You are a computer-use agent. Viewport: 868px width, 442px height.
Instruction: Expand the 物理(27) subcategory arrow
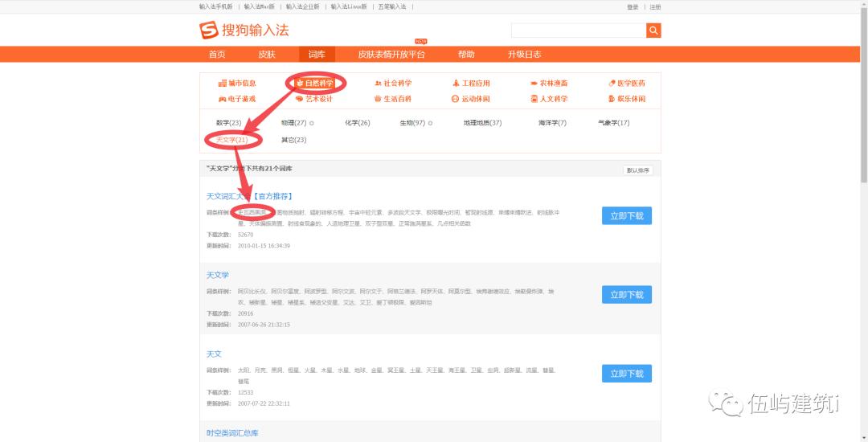click(x=312, y=123)
